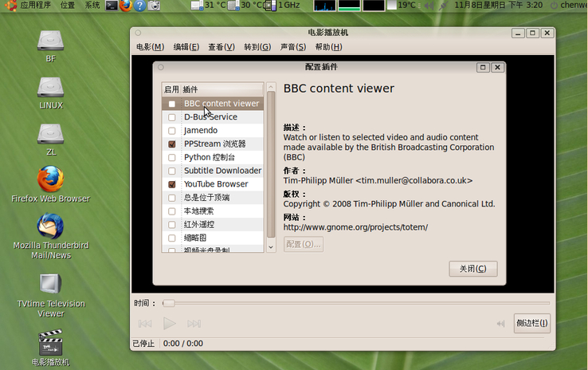Click the http://www.gnome.org/projects/totem/ text
The height and width of the screenshot is (370, 588).
coord(355,227)
